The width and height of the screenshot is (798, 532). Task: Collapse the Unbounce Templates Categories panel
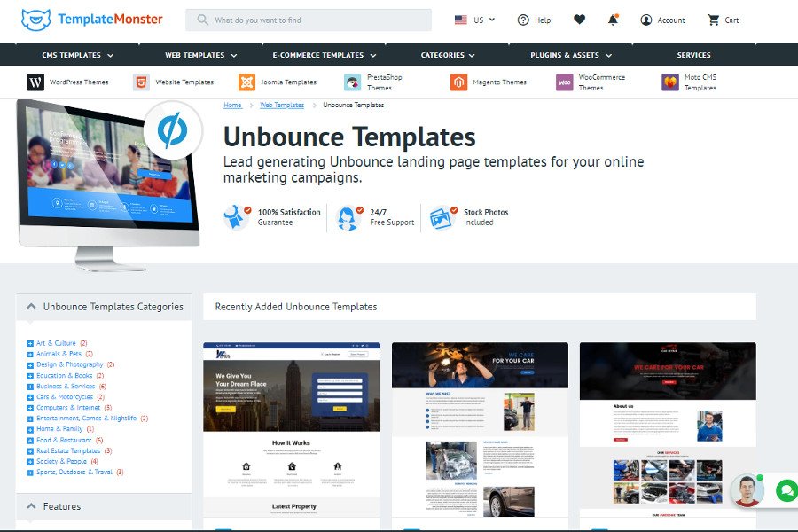pyautogui.click(x=32, y=307)
